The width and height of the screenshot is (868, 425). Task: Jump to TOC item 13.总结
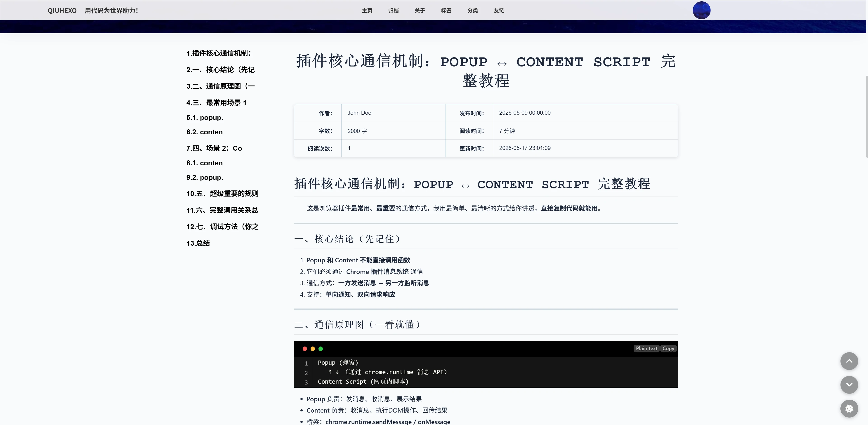[x=198, y=243]
